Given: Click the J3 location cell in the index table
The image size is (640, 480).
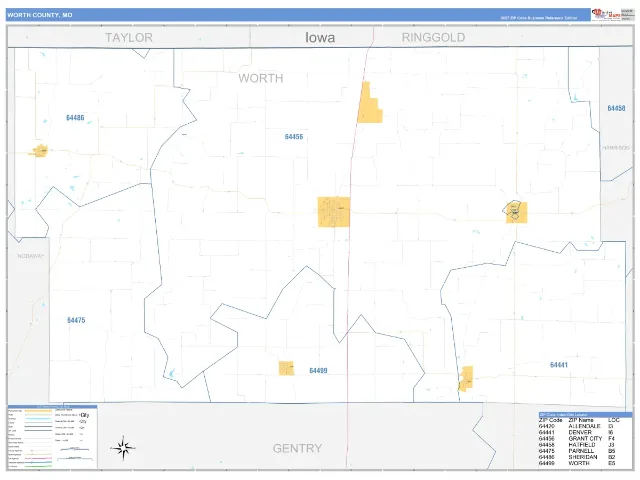Looking at the screenshot, I should 611,445.
